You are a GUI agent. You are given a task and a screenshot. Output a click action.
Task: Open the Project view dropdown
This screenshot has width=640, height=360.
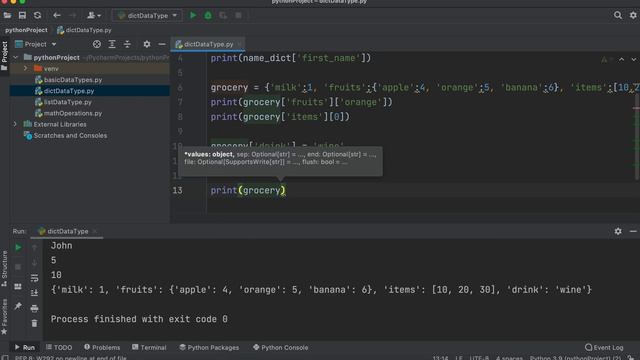coord(36,44)
